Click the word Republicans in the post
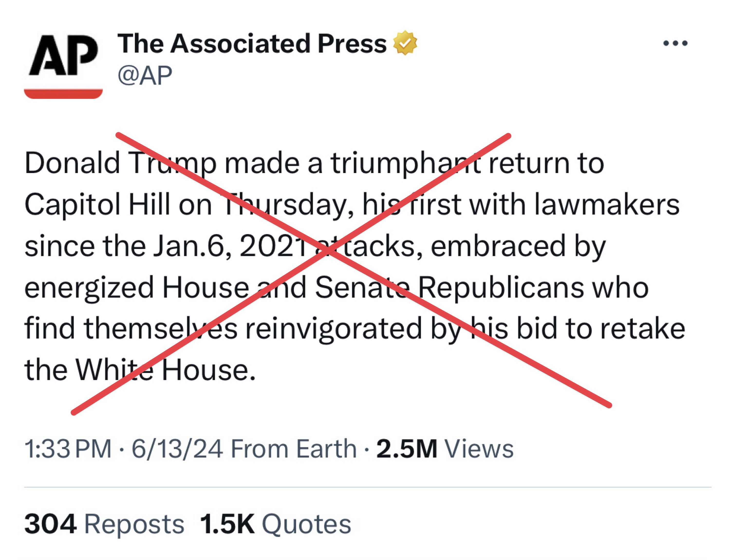Viewport: 748px width, 560px height. pos(500,288)
